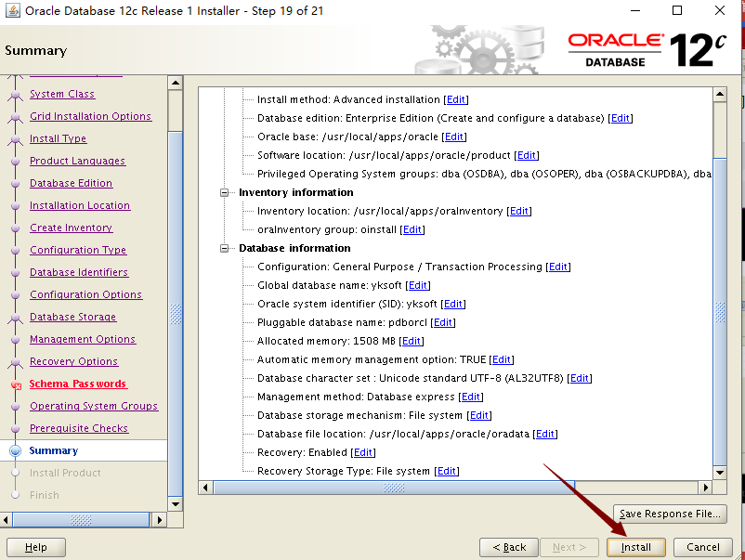Edit the Recovery Storage Type
Screen dimensions: 745x560
[x=447, y=471]
